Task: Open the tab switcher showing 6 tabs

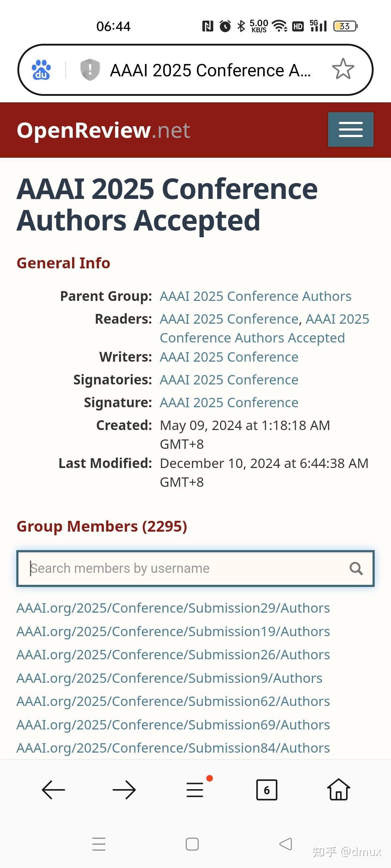Action: pyautogui.click(x=266, y=790)
